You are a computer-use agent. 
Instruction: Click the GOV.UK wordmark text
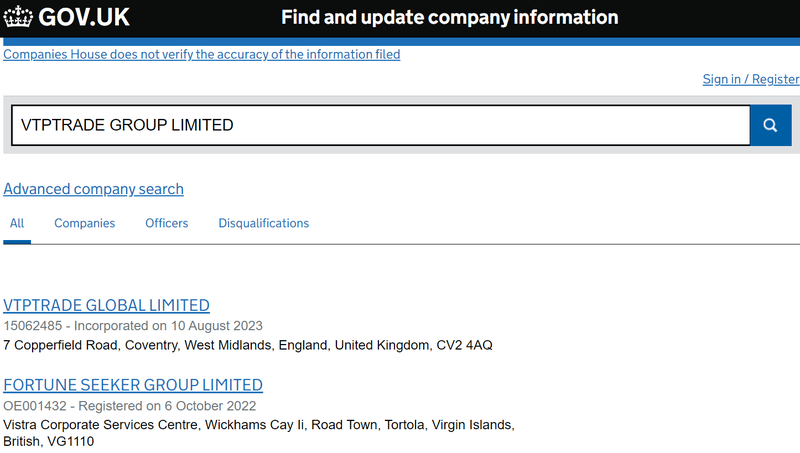tap(84, 17)
